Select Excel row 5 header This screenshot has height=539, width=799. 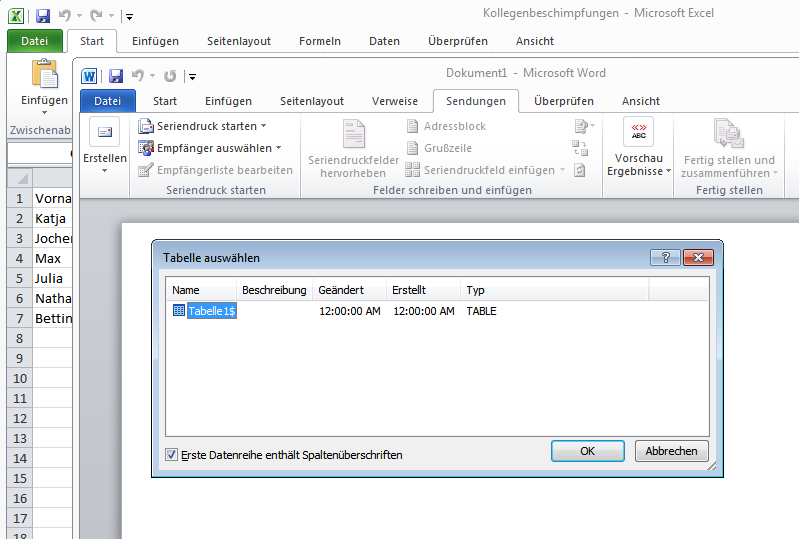19,278
